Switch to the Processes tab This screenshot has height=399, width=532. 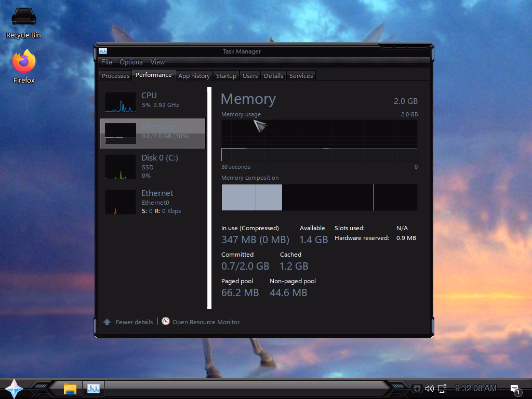[x=115, y=75]
